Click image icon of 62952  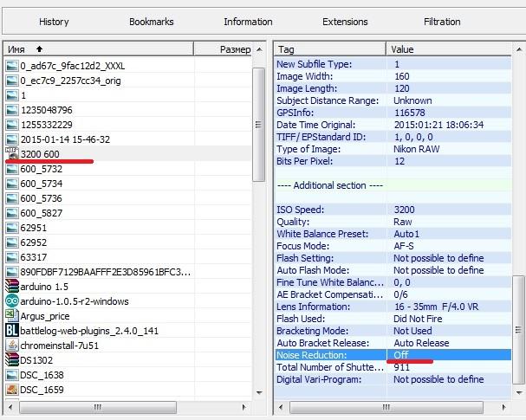click(x=12, y=242)
